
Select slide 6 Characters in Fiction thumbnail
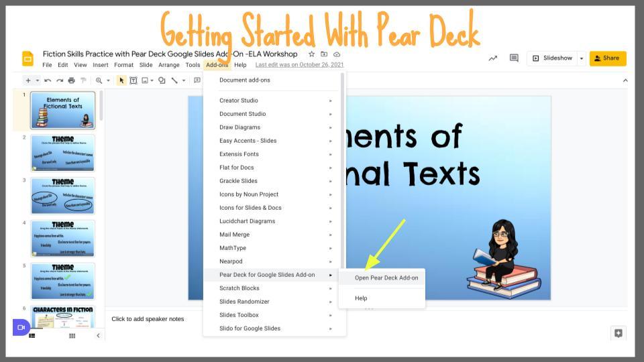click(x=63, y=316)
